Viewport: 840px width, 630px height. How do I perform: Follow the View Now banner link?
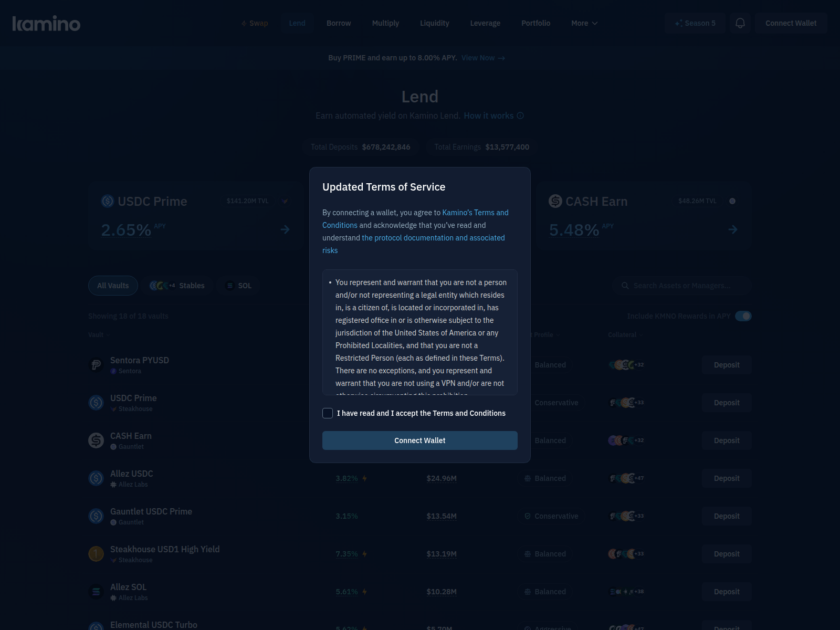483,58
